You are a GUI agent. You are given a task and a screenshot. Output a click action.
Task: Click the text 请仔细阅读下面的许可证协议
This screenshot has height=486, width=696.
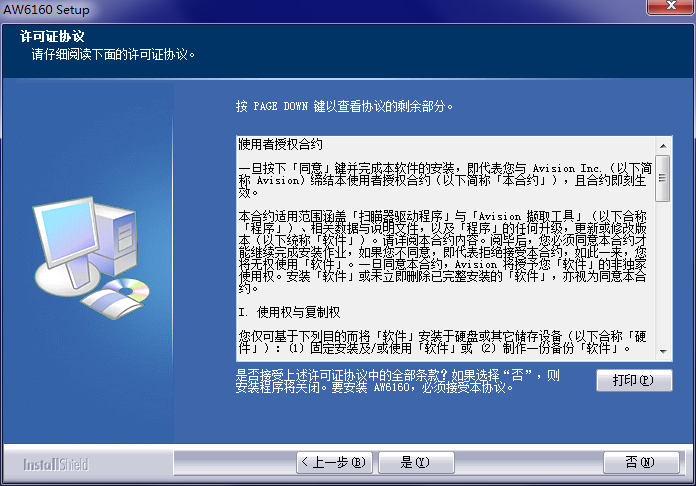(x=113, y=55)
